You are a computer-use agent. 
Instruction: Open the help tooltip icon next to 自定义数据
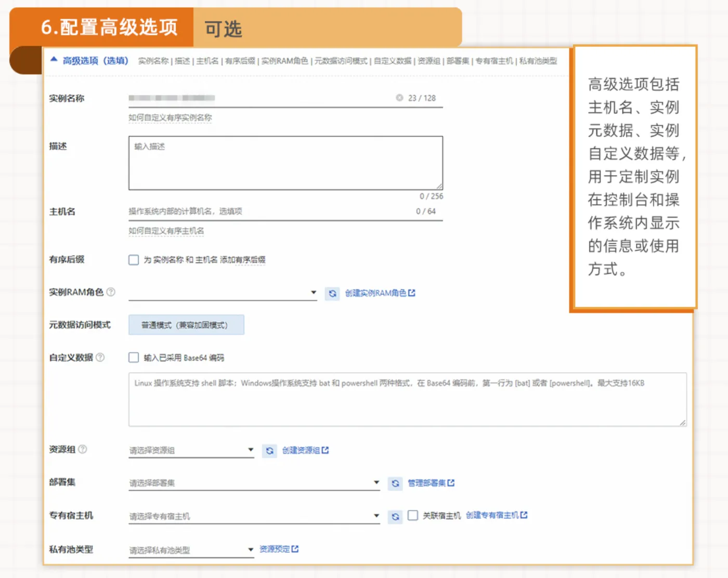pyautogui.click(x=101, y=357)
